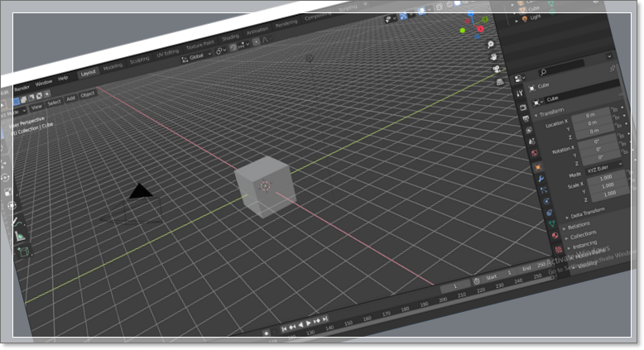644x350 pixels.
Task: Click the viewport zoom magnifier icon
Action: point(490,45)
